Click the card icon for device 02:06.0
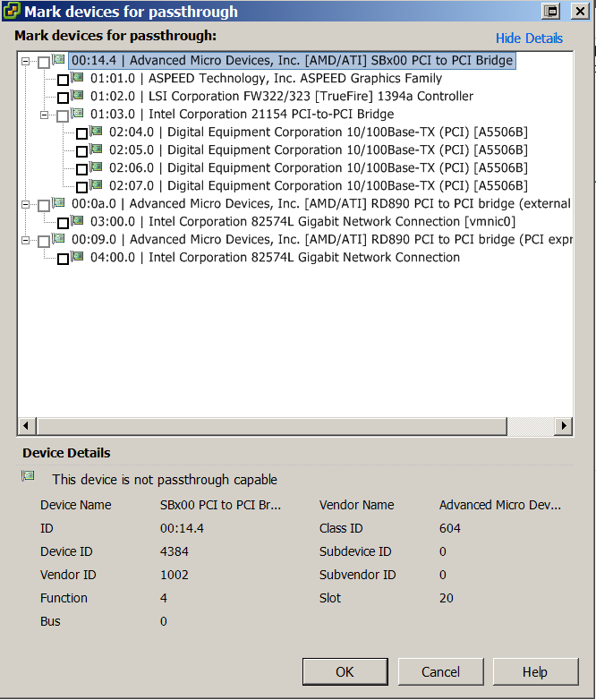596x700 pixels. click(x=96, y=166)
